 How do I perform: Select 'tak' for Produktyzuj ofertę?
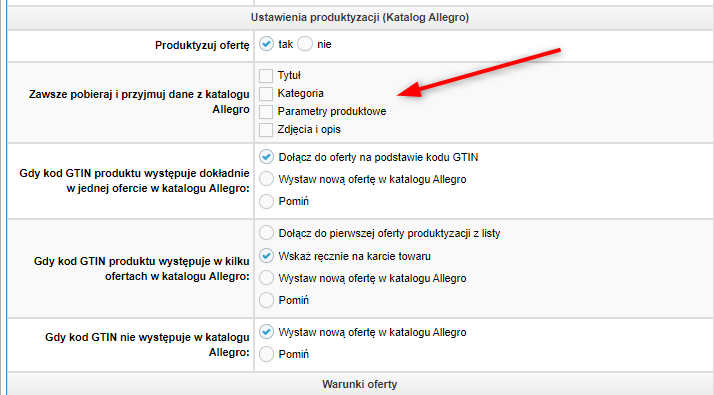pyautogui.click(x=266, y=44)
